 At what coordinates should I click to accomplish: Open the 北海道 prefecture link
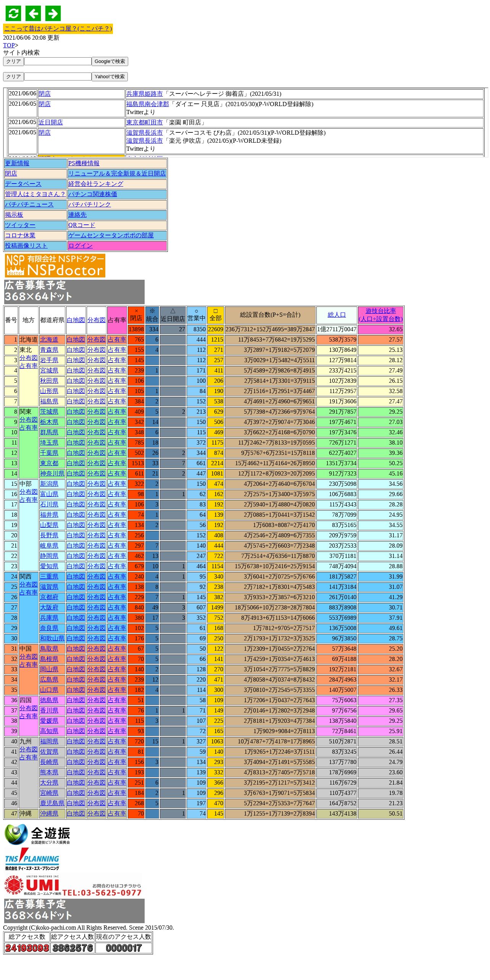pyautogui.click(x=49, y=340)
